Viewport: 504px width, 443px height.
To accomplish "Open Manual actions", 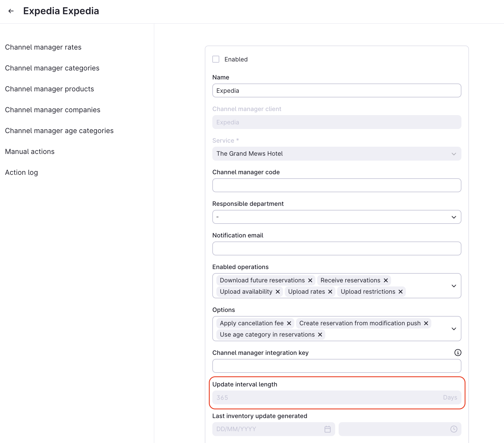I will click(x=30, y=151).
